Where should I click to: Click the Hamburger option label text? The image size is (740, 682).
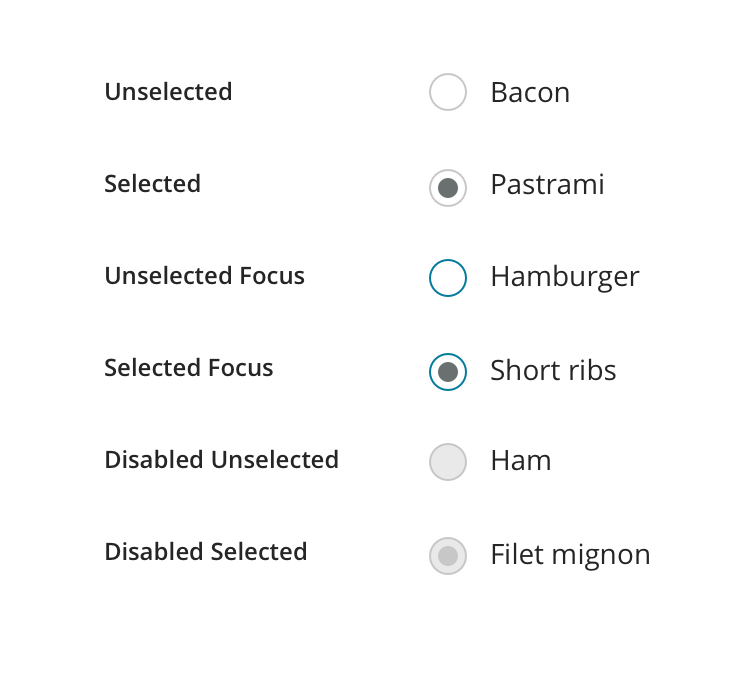[x=565, y=277]
